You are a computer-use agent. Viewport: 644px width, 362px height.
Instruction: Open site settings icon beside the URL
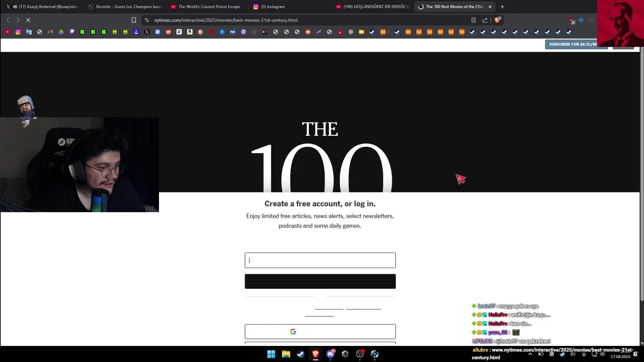[146, 20]
